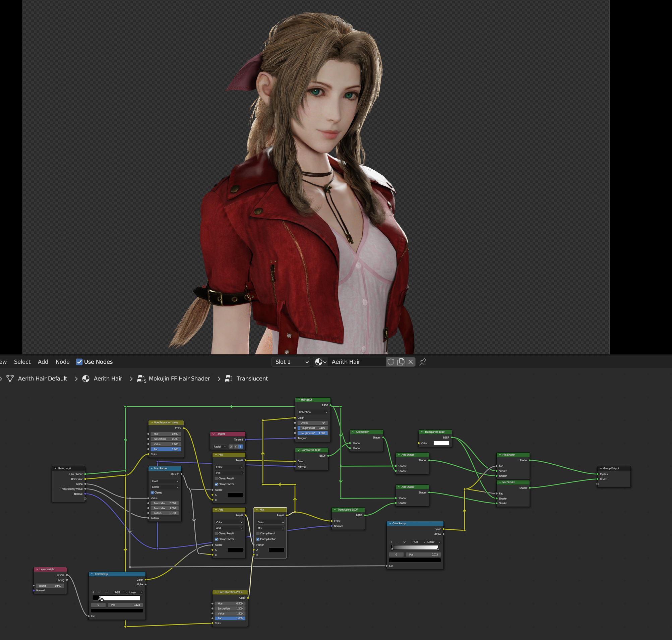Click the Offset field in Hair BSDF
Viewport: 672px width, 640px height.
313,423
